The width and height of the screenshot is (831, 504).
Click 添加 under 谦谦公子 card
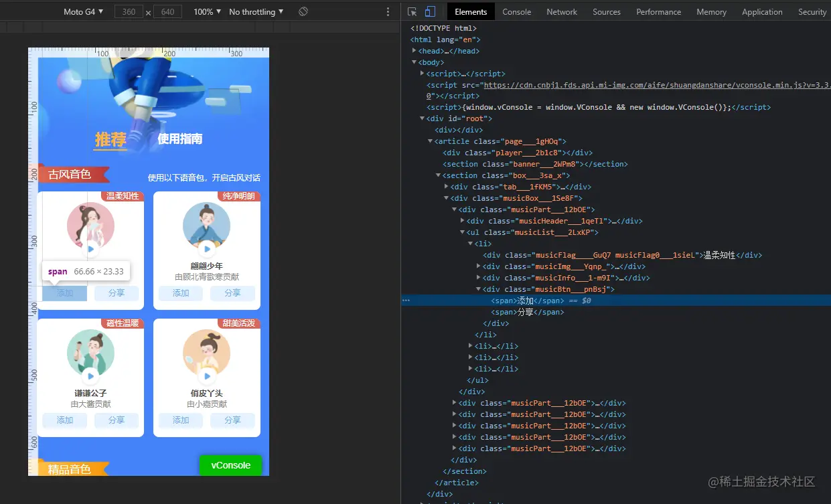coord(65,420)
